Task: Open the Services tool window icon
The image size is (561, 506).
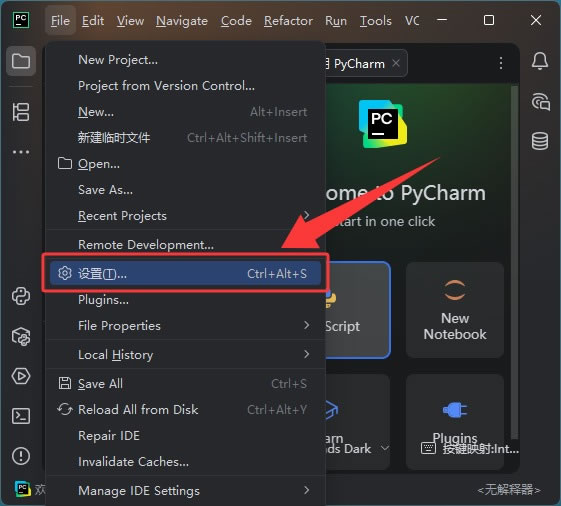Action: coord(21,376)
